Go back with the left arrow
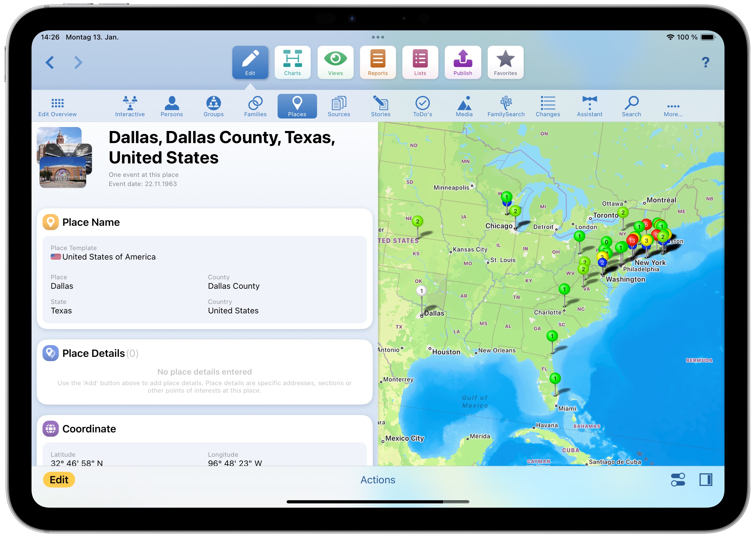 click(50, 63)
